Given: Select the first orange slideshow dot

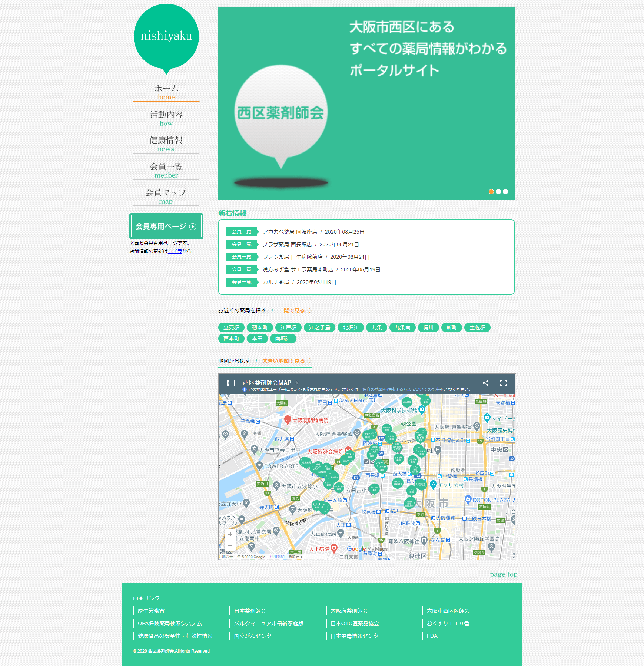Looking at the screenshot, I should [x=491, y=192].
